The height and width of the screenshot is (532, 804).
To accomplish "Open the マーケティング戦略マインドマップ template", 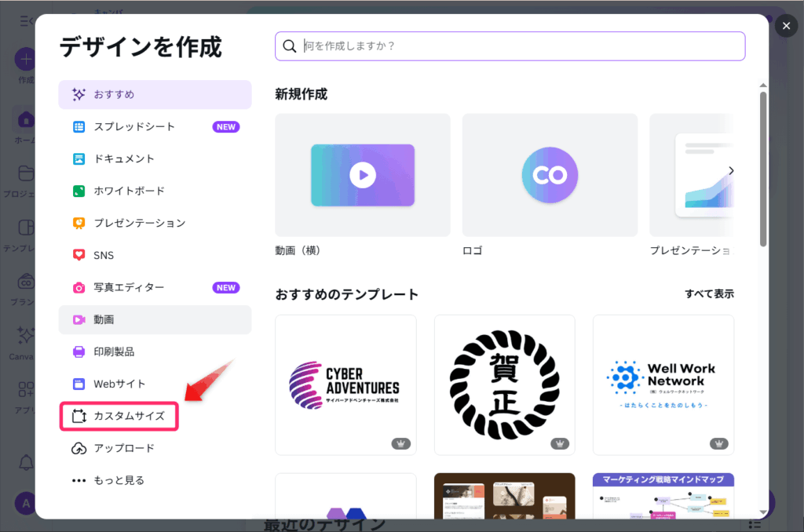I will [x=663, y=496].
